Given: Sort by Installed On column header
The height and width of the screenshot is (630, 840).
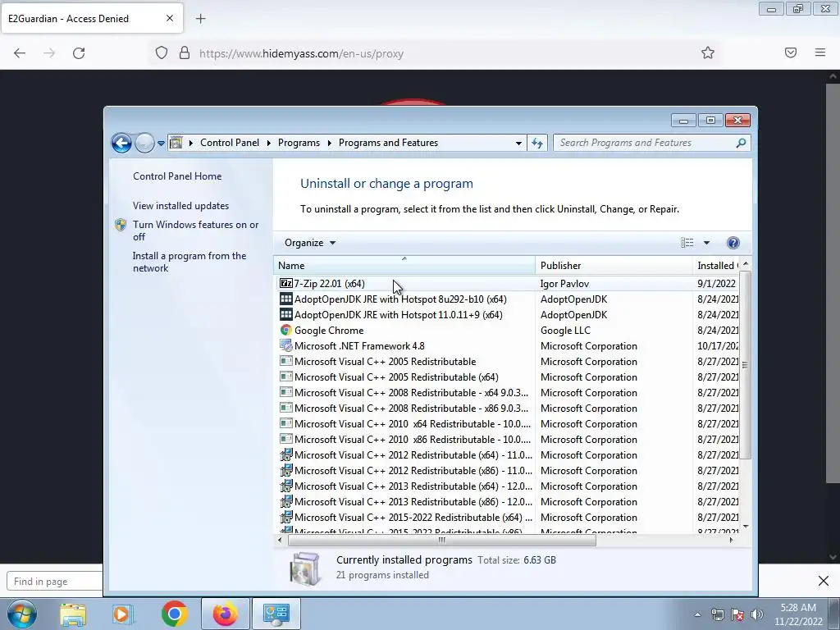Looking at the screenshot, I should pyautogui.click(x=716, y=265).
